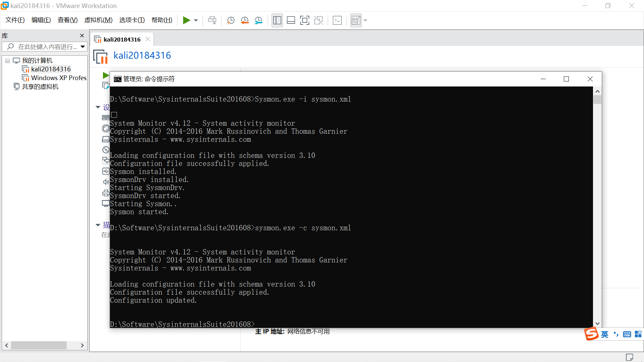Click the Sogou input method icon
The image size is (644, 362).
pyautogui.click(x=591, y=334)
